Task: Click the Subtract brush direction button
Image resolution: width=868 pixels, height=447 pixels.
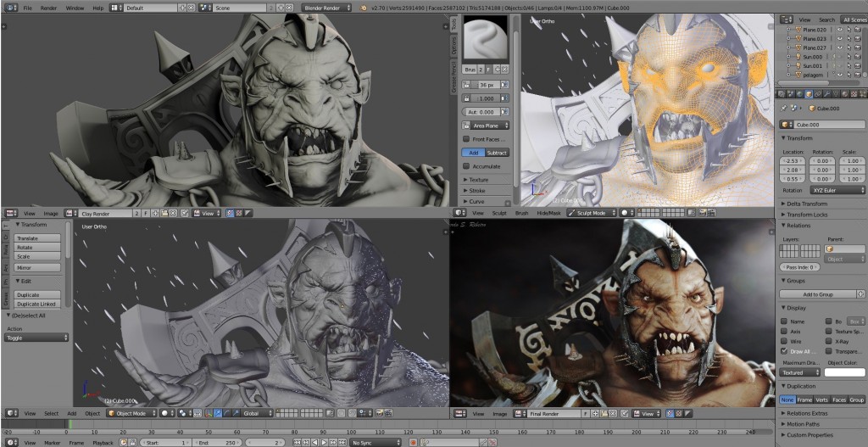Action: point(498,153)
